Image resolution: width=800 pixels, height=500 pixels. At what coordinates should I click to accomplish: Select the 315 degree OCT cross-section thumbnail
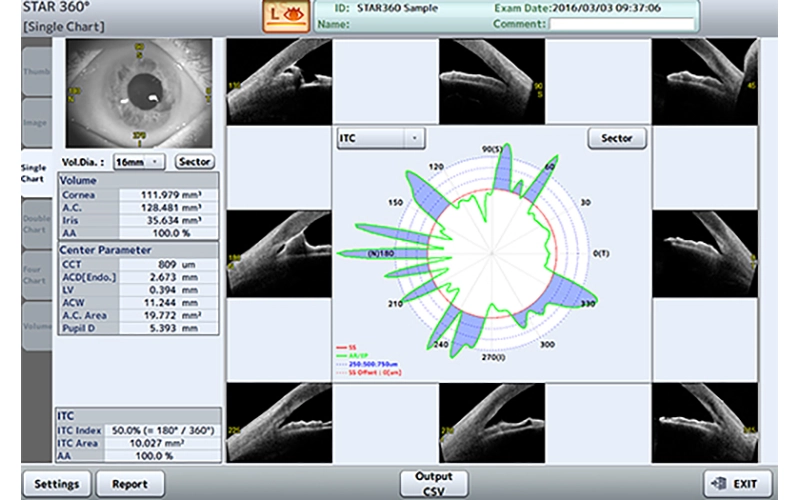click(x=705, y=423)
